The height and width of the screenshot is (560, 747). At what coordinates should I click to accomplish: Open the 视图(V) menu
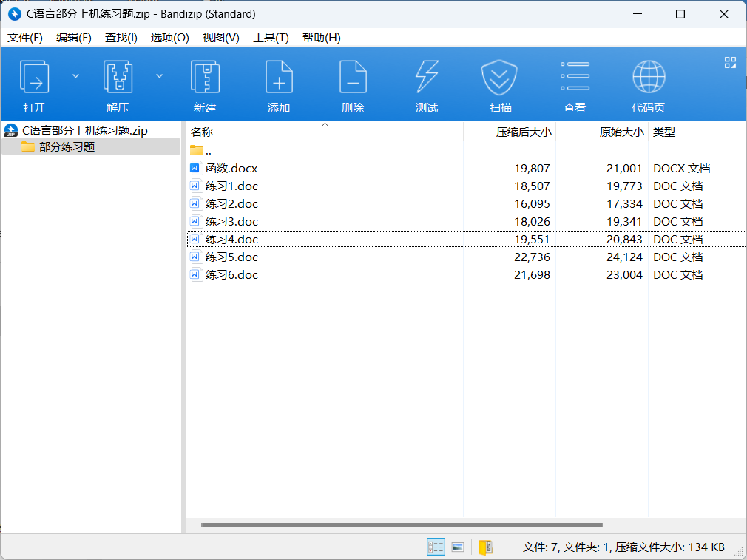point(220,38)
